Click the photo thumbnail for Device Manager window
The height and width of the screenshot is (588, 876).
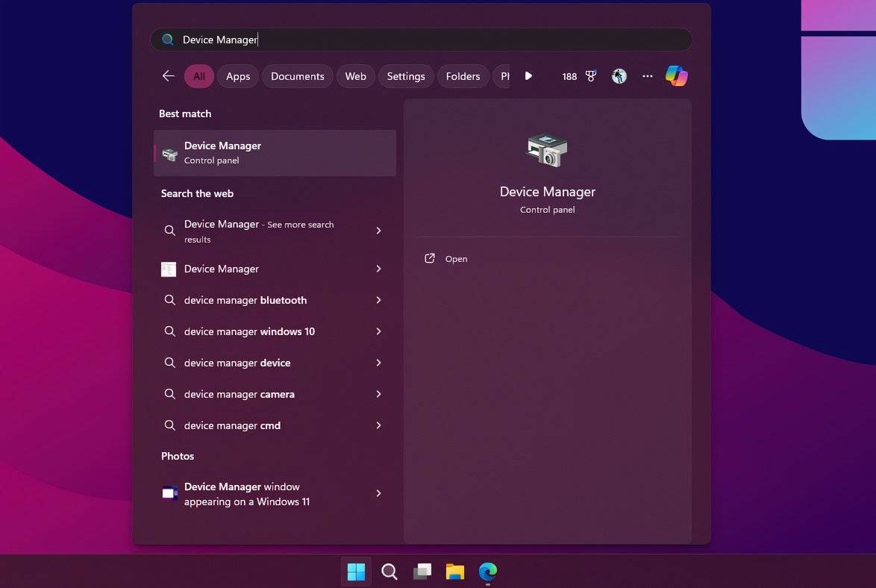[169, 493]
